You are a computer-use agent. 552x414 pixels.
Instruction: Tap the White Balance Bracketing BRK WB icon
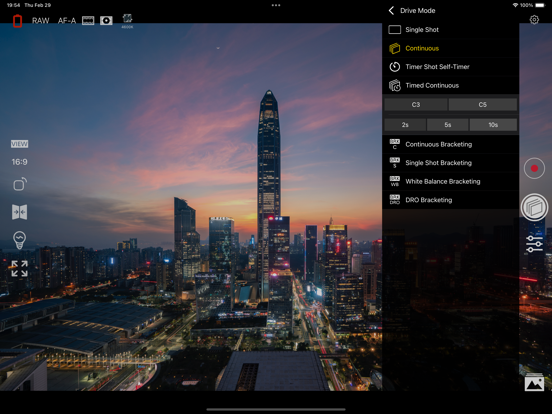pos(395,181)
